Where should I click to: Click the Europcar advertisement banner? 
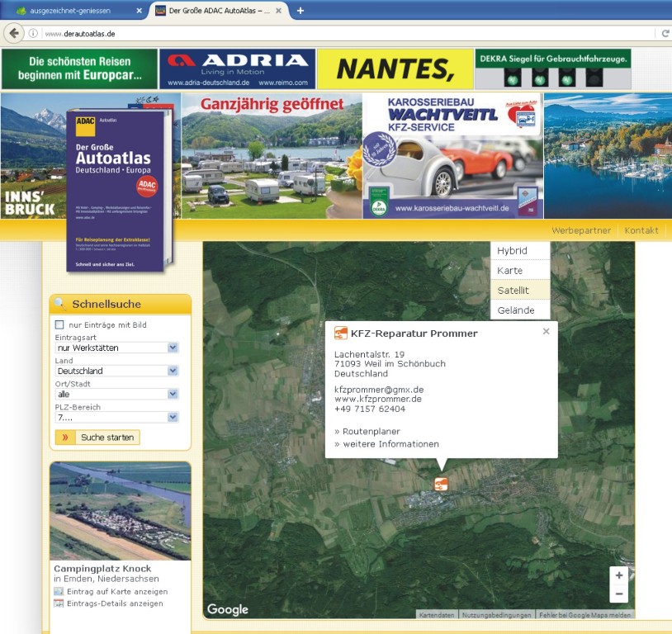tap(79, 69)
